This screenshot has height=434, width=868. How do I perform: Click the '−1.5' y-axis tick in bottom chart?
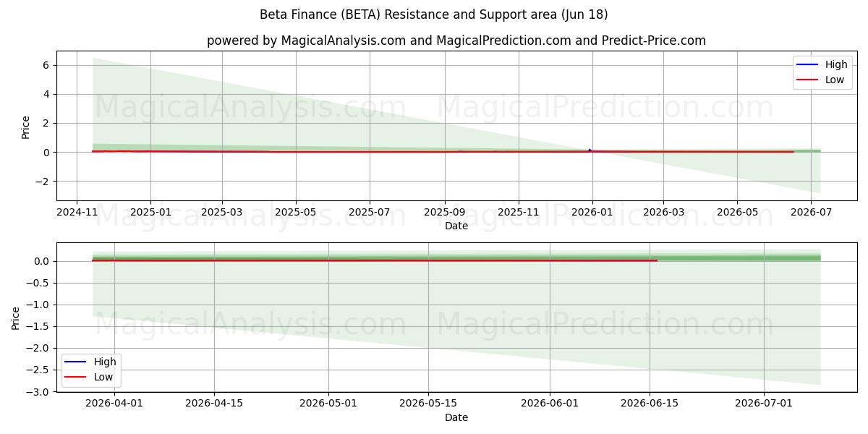tap(37, 326)
